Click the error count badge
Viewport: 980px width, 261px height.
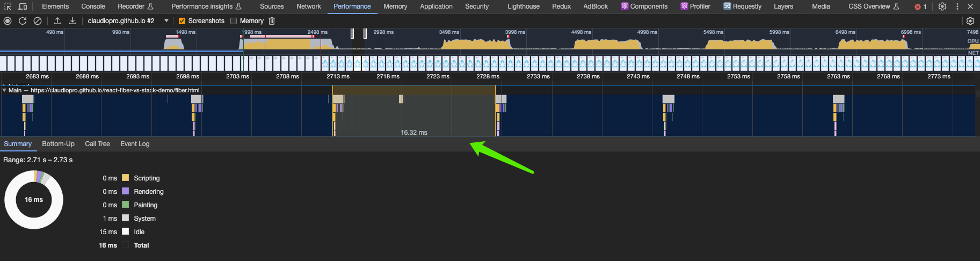click(x=921, y=6)
